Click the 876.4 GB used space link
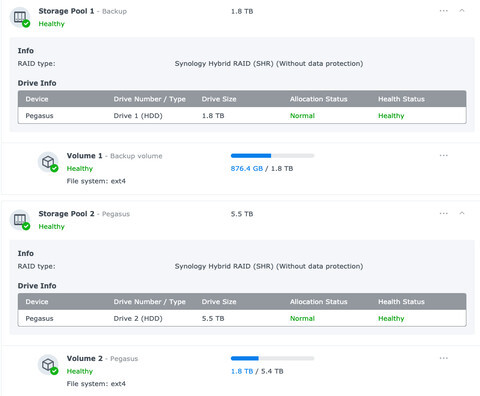The height and width of the screenshot is (396, 480). (x=247, y=169)
